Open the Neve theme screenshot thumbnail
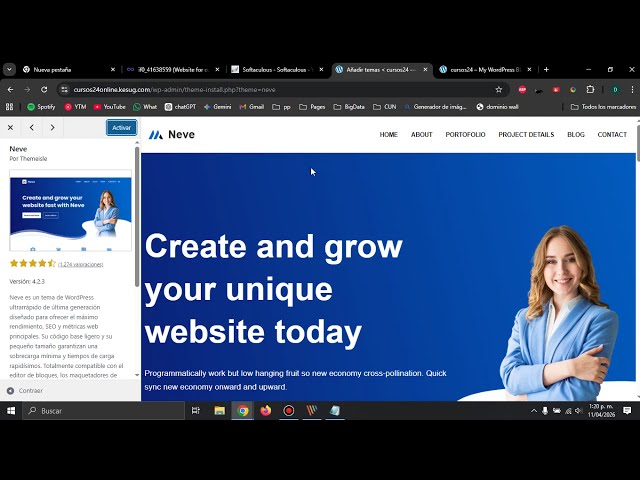 [x=71, y=210]
